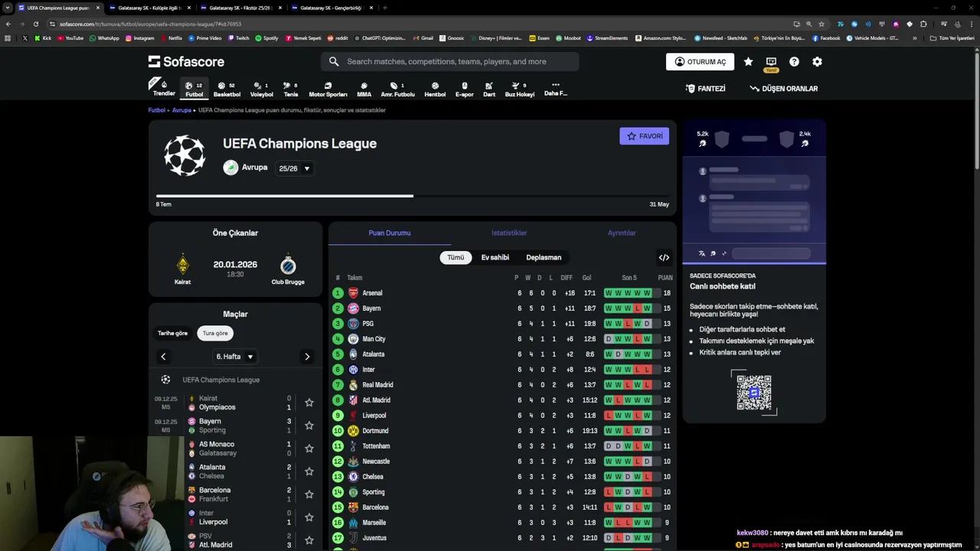
Task: Open the Motor Sporları section
Action: click(x=328, y=89)
